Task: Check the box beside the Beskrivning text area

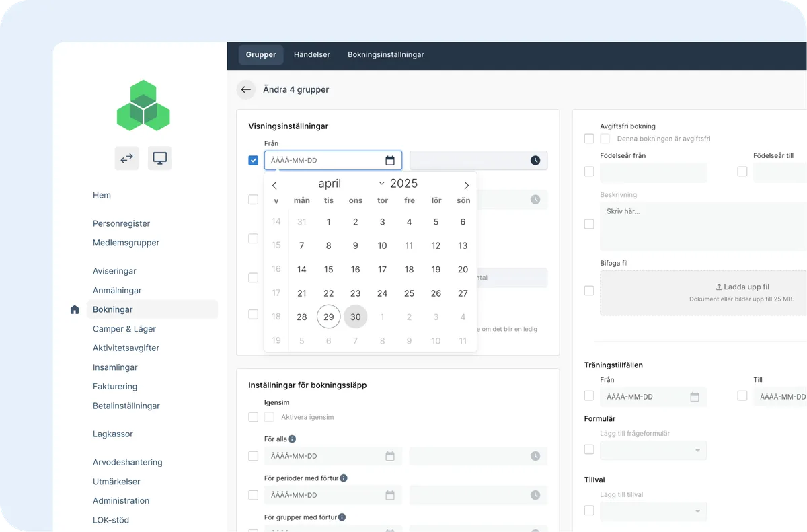Action: [x=589, y=224]
